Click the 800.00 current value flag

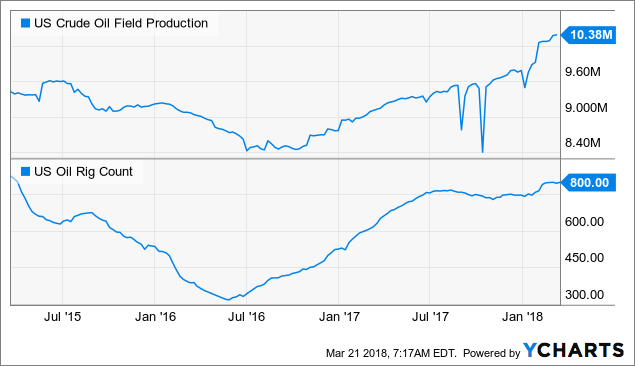coord(588,183)
